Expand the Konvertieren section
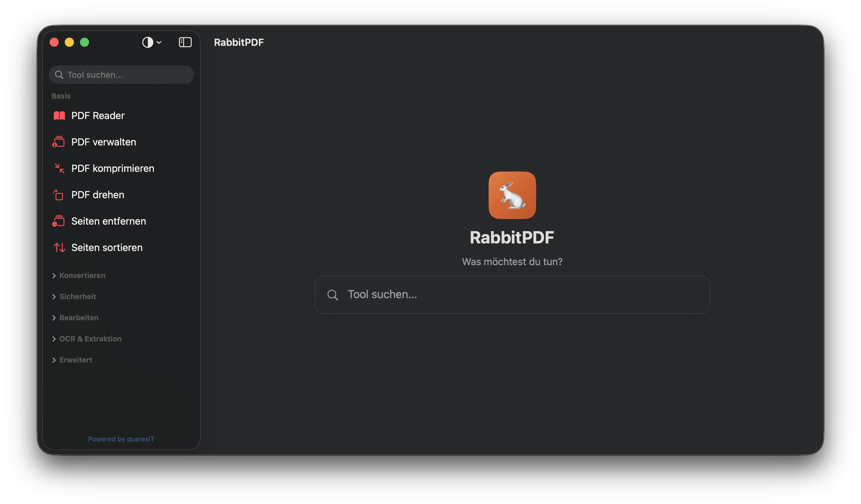 [x=82, y=275]
